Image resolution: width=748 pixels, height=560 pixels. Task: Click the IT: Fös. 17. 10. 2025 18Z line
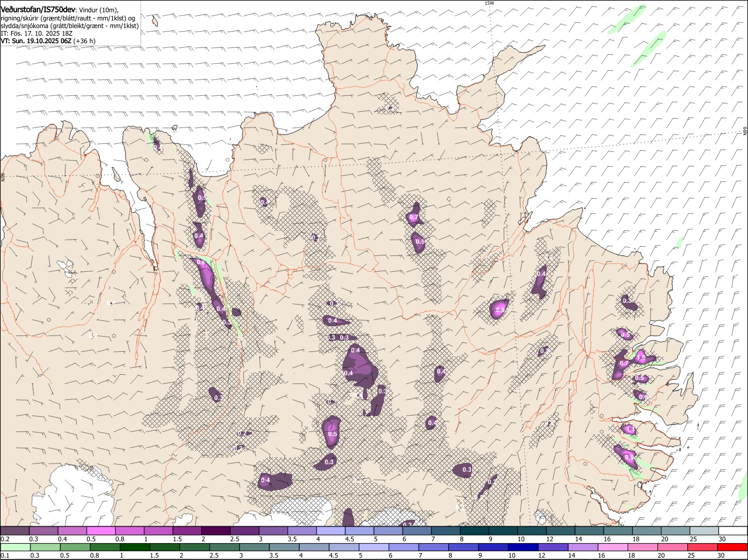(x=37, y=33)
